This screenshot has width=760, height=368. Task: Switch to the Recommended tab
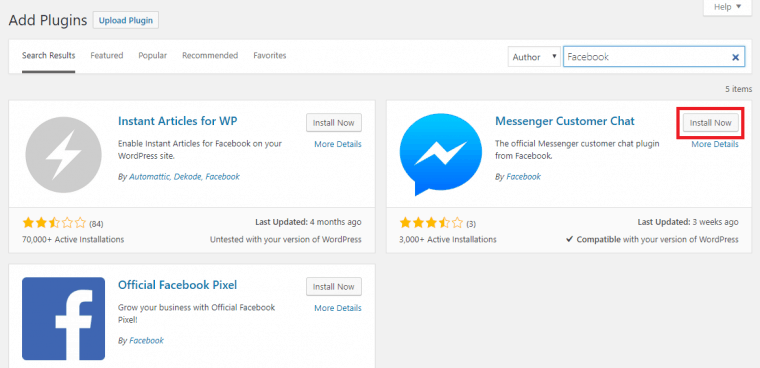pyautogui.click(x=210, y=55)
